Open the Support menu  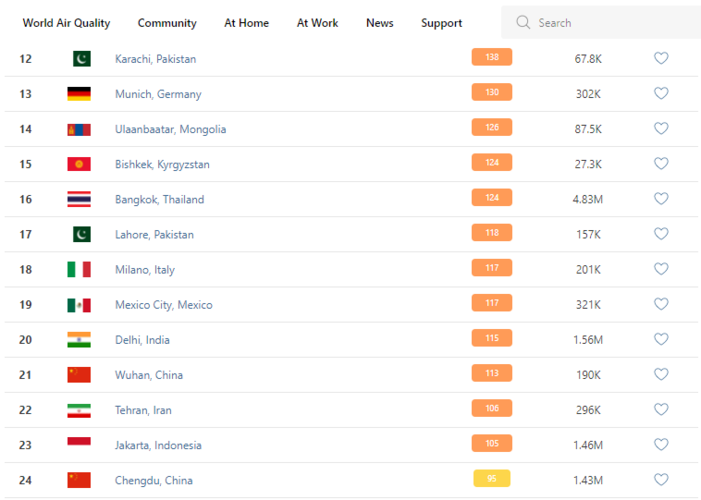click(441, 23)
